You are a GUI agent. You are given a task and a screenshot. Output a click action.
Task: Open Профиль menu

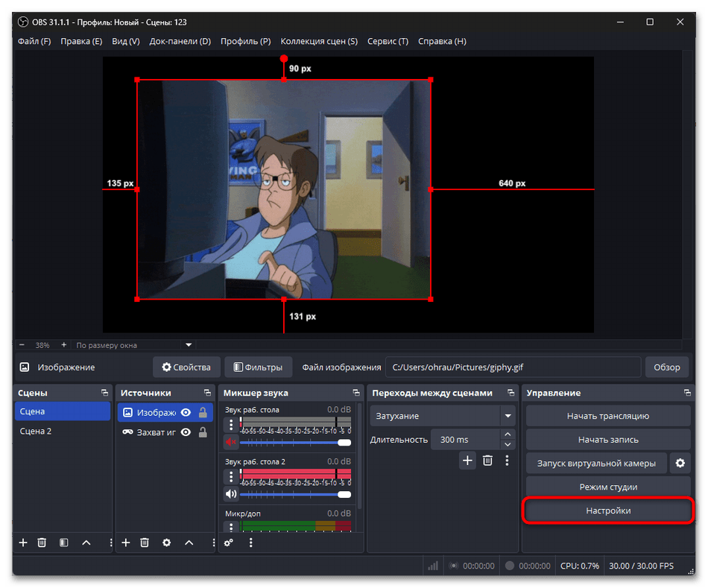point(246,41)
